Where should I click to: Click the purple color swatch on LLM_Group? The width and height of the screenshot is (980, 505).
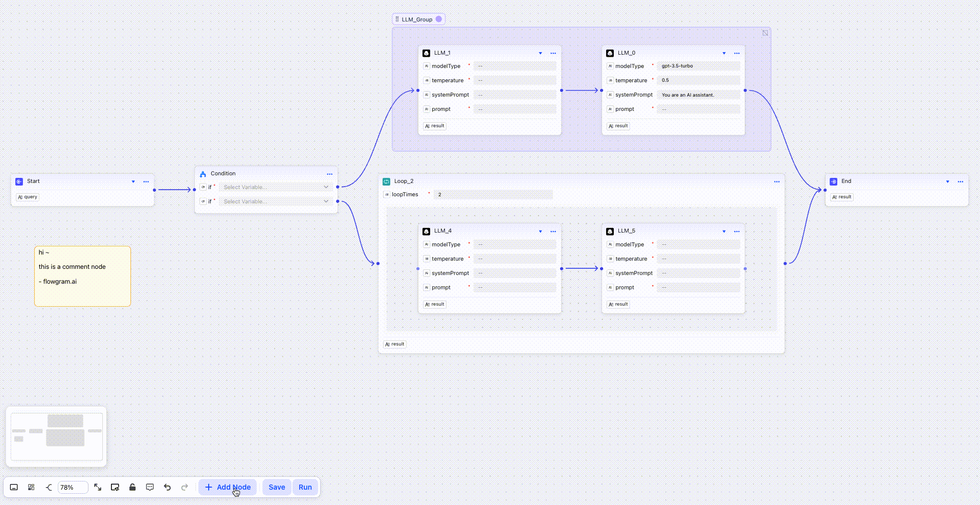pos(438,19)
